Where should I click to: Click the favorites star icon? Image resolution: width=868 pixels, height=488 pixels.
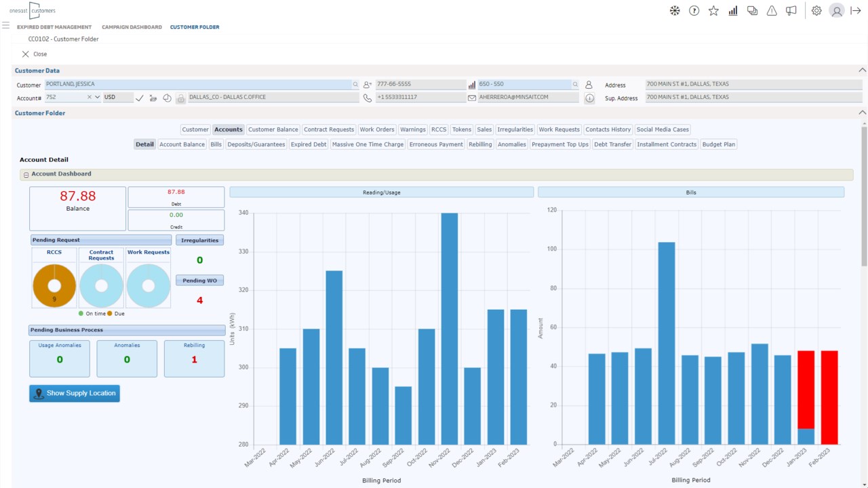pyautogui.click(x=713, y=11)
